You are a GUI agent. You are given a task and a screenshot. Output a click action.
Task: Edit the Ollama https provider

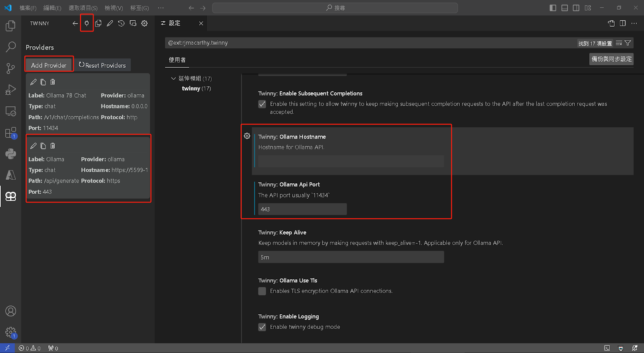pos(33,146)
